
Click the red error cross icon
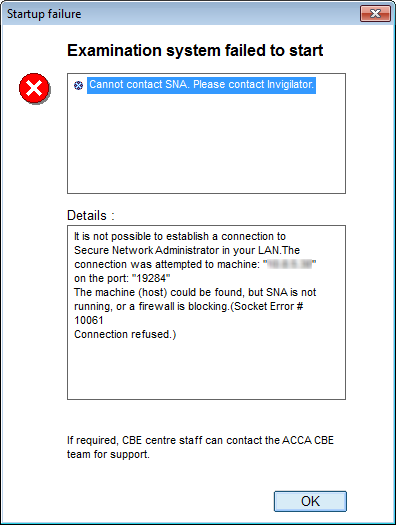[34, 89]
